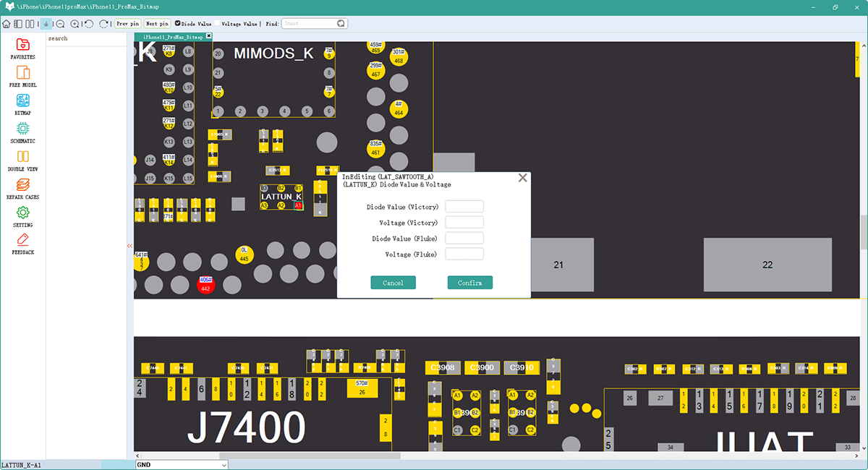The image size is (868, 470).
Task: Click the rotate-left toolbar icon
Action: pyautogui.click(x=88, y=23)
